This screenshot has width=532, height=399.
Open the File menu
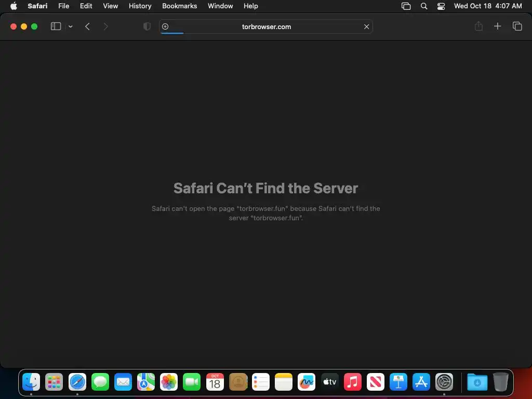(x=63, y=6)
